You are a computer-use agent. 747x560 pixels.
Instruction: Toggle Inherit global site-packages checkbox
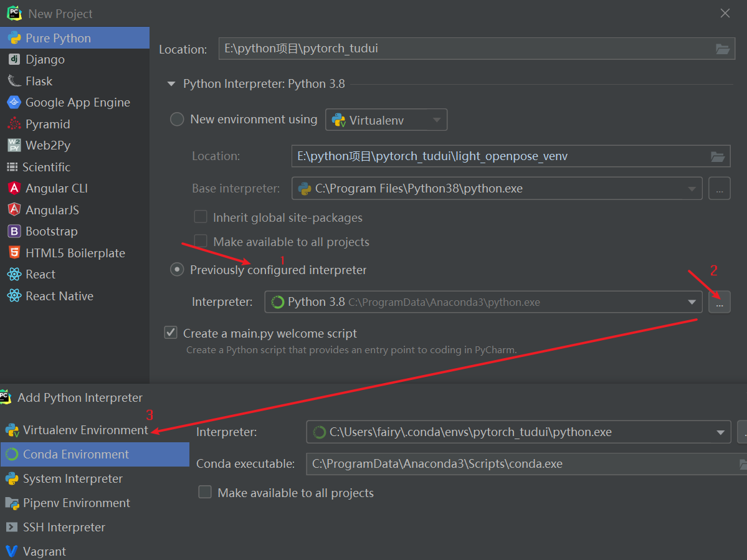[x=201, y=217]
